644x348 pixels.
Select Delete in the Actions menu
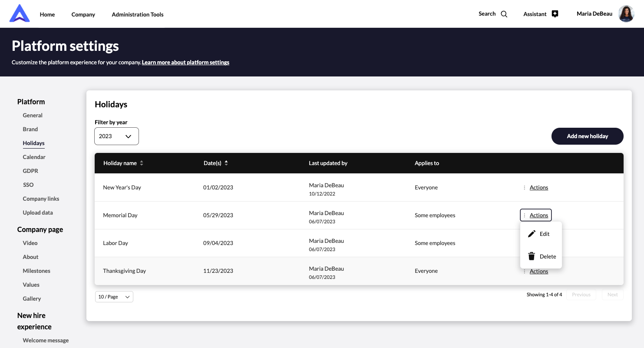pyautogui.click(x=547, y=256)
